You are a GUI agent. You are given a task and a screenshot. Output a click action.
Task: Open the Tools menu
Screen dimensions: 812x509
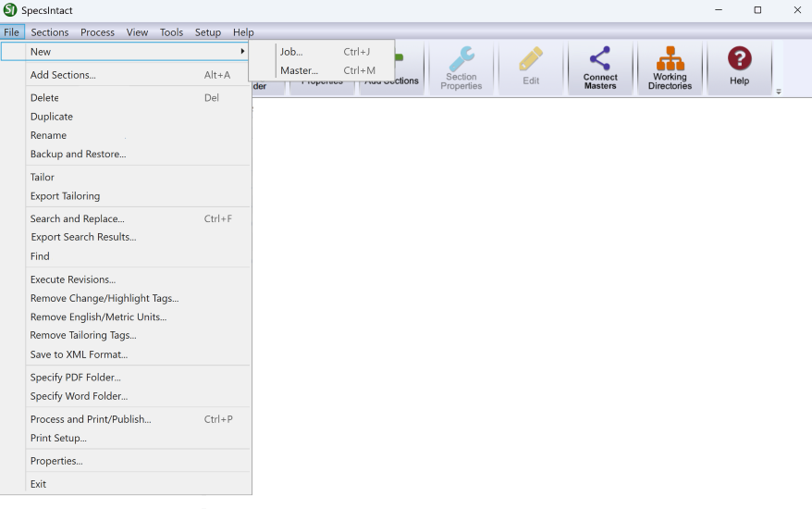coord(171,32)
